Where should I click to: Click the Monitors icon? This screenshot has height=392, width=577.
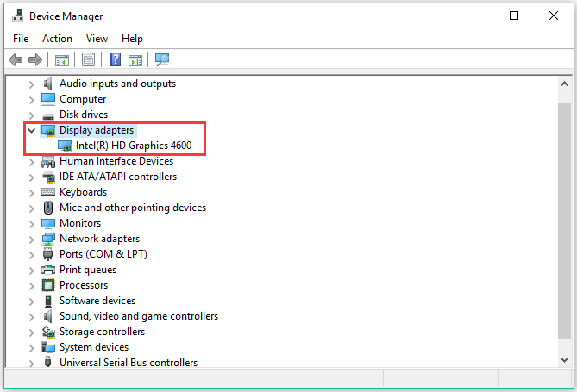coord(48,224)
